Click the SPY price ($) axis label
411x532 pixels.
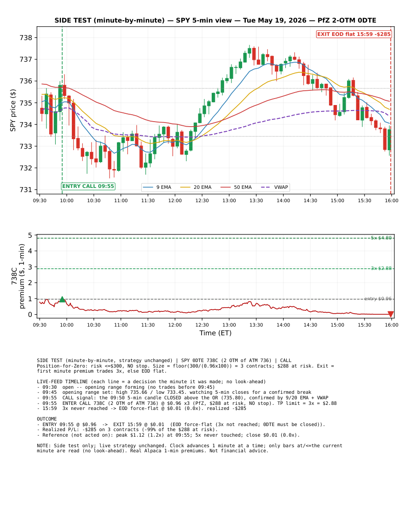(x=13, y=110)
